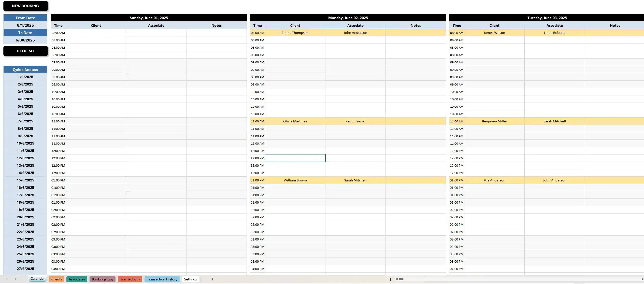The image size is (644, 284).
Task: Select the Kevin Turner associate cell
Action: pyautogui.click(x=355, y=121)
